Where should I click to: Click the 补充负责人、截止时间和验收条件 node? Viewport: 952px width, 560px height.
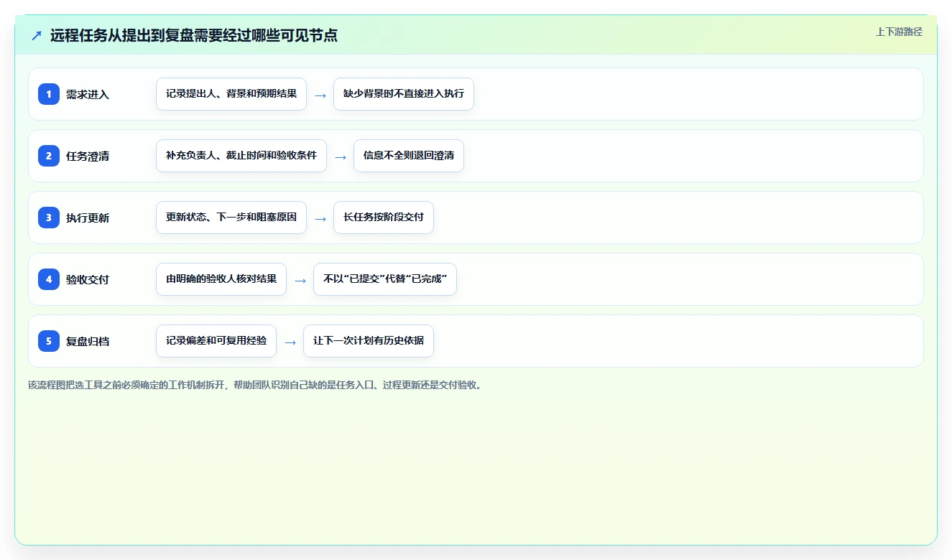(241, 156)
